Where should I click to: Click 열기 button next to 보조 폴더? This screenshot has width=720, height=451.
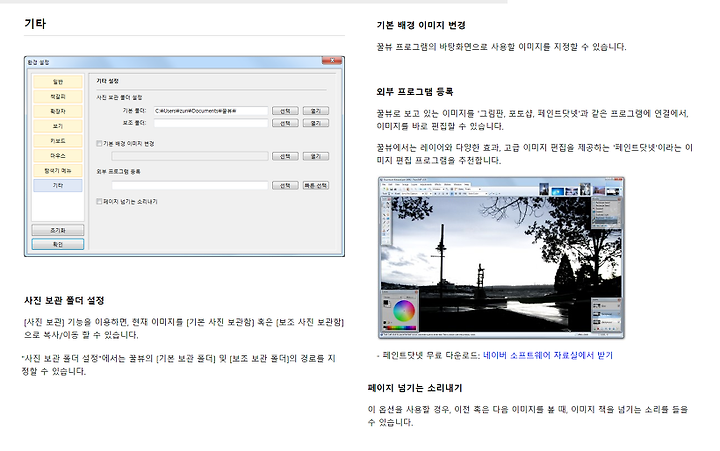[x=316, y=123]
